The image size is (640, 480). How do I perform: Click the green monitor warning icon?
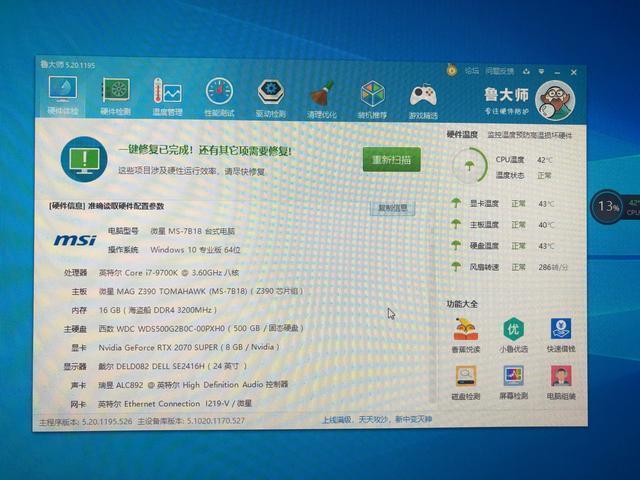click(84, 160)
